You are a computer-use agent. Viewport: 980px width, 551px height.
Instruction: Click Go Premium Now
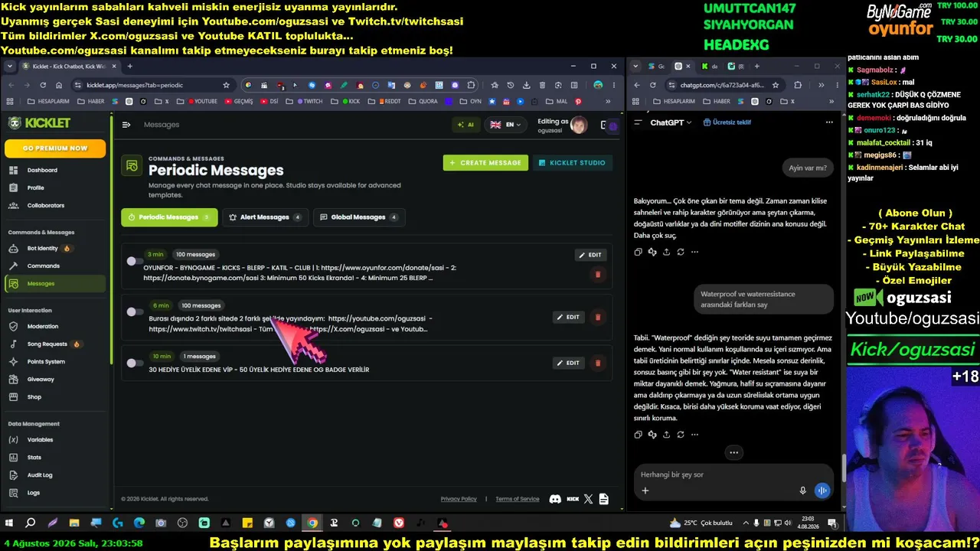[55, 148]
